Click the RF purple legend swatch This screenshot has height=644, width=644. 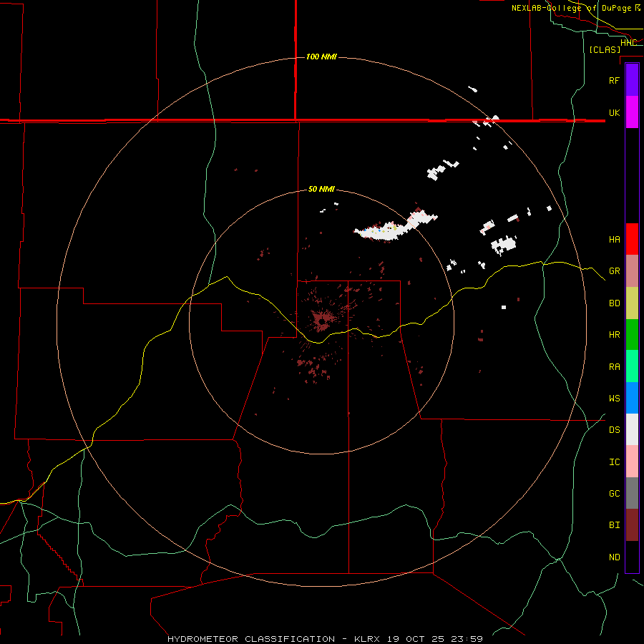tap(632, 80)
